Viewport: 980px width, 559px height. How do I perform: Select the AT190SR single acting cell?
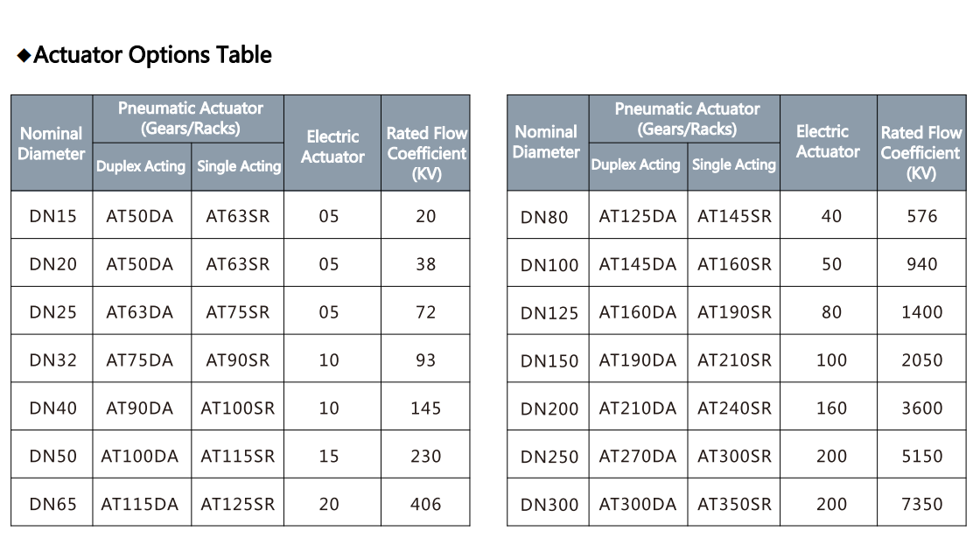point(734,312)
